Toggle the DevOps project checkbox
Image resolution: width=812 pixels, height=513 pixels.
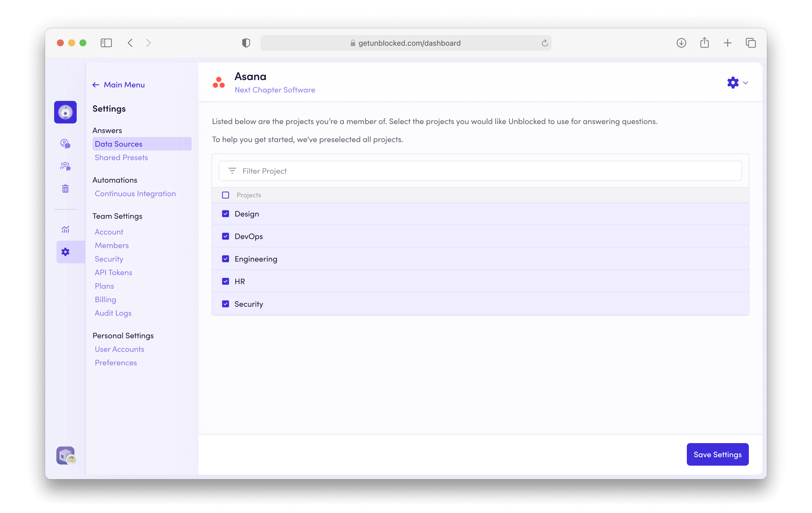[226, 236]
